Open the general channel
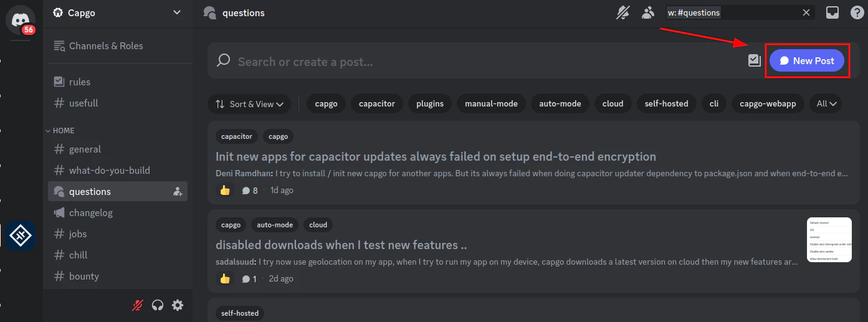 85,149
